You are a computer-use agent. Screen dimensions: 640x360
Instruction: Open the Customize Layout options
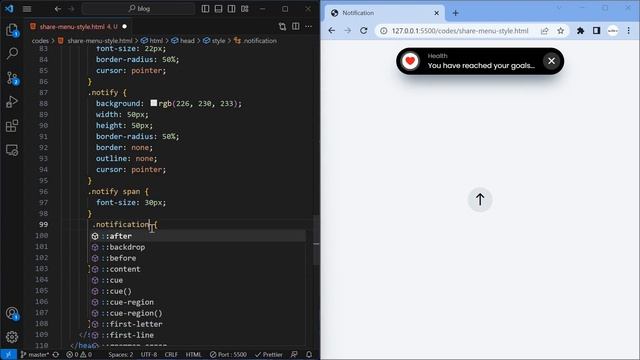[244, 9]
